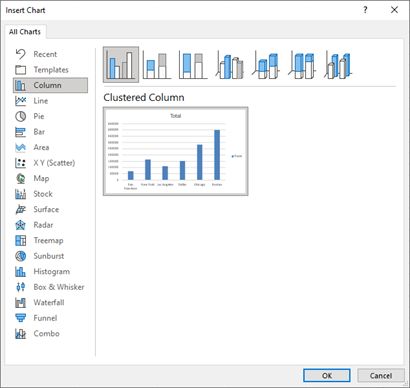This screenshot has width=410, height=388.
Task: Select the Pie chart category label
Action: tap(39, 116)
